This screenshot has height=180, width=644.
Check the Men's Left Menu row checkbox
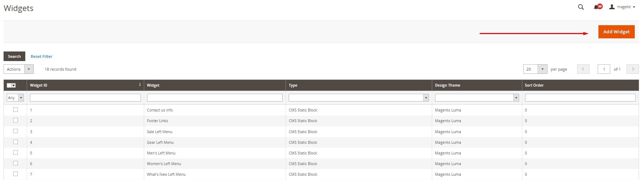click(x=15, y=152)
